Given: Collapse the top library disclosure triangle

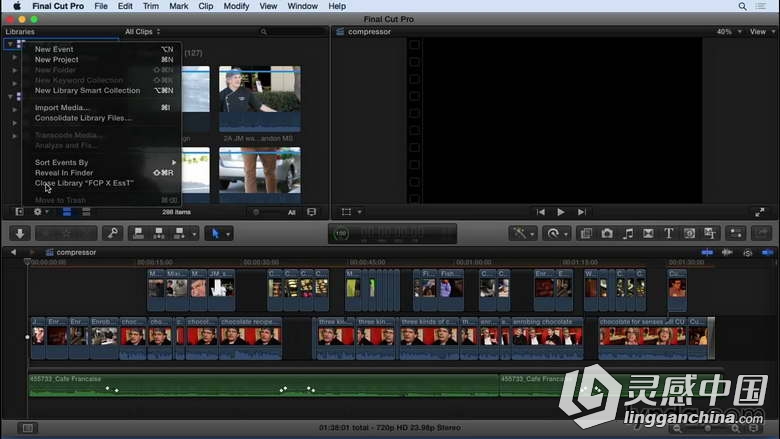Looking at the screenshot, I should [x=10, y=44].
